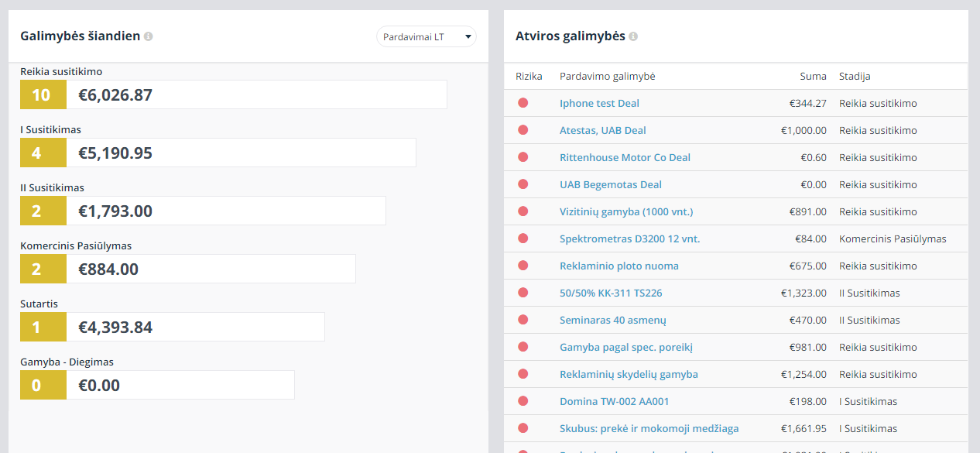980x453 pixels.
Task: Select the risk dot for Seminaras 40 asmenų
Action: pyautogui.click(x=523, y=320)
